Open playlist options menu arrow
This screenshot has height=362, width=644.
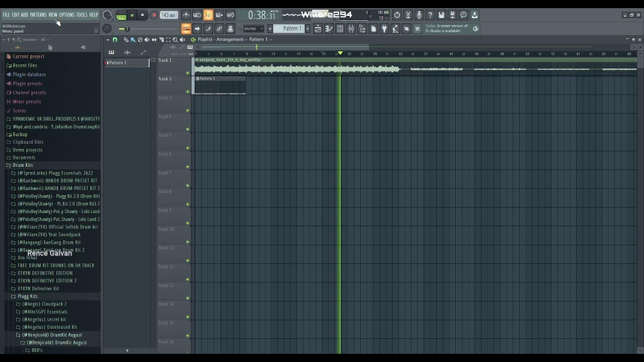(x=108, y=39)
